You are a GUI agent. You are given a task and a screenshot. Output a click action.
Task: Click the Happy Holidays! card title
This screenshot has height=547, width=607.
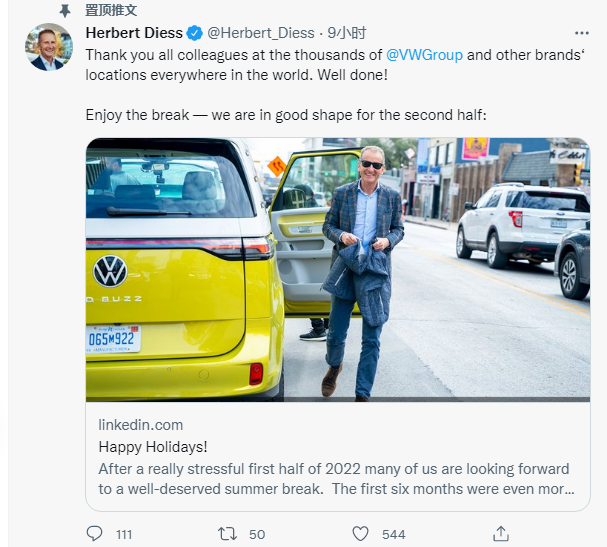pyautogui.click(x=153, y=447)
